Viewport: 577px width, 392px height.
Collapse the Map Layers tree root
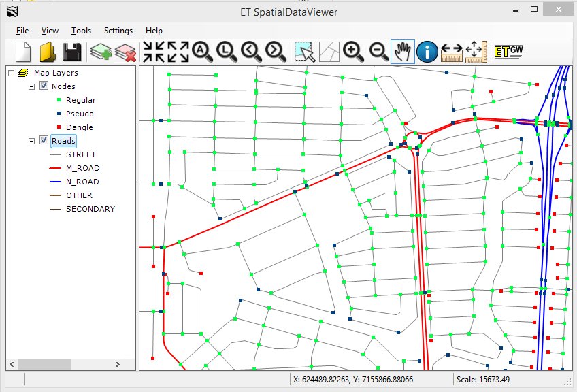click(x=11, y=73)
